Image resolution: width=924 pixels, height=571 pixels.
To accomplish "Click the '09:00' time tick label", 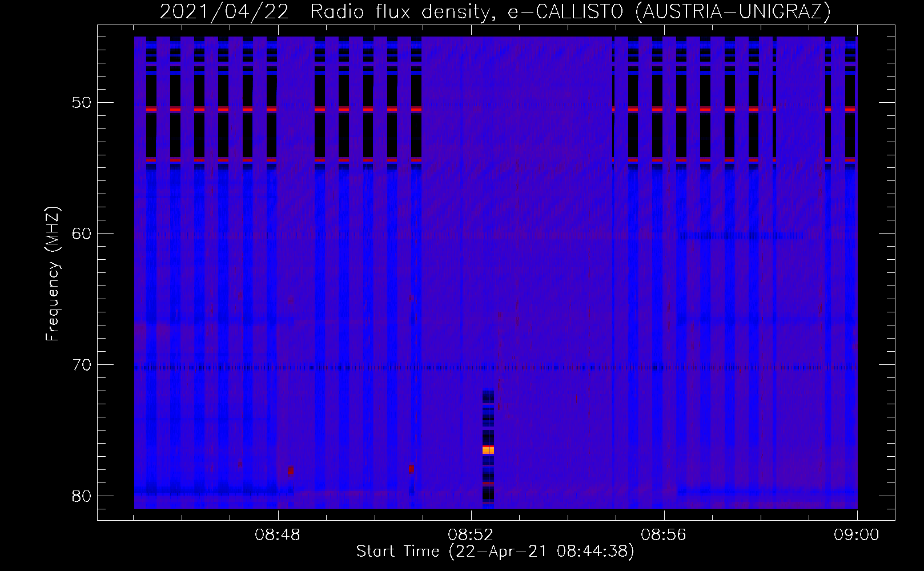I will (857, 535).
